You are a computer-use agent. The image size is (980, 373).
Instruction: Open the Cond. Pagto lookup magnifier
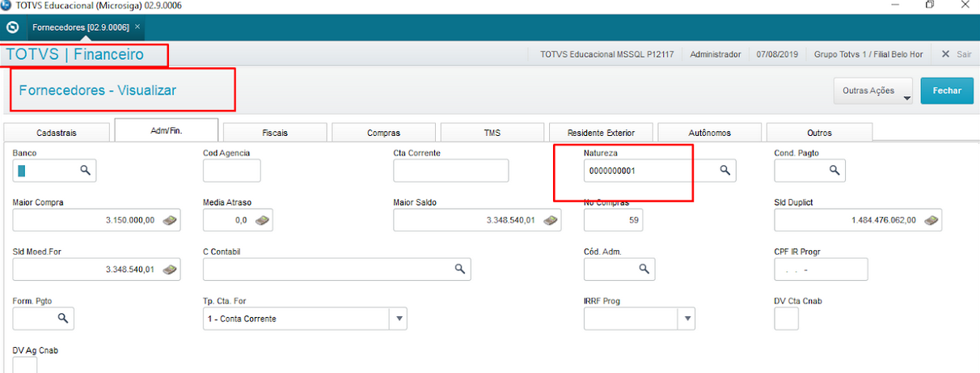click(x=834, y=171)
